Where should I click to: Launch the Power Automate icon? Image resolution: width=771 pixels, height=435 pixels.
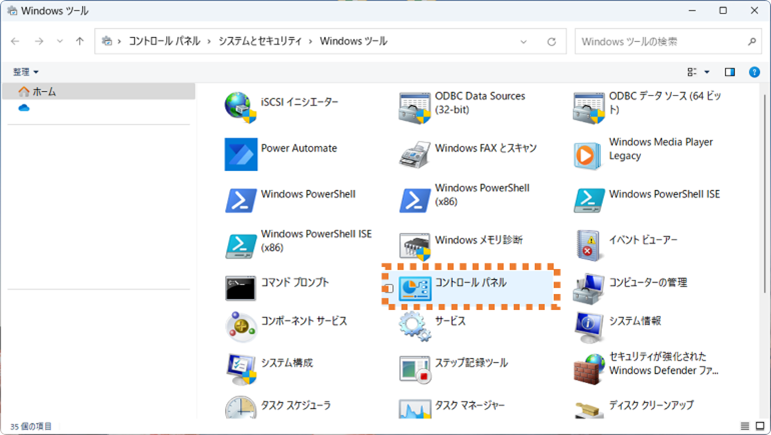click(x=241, y=154)
